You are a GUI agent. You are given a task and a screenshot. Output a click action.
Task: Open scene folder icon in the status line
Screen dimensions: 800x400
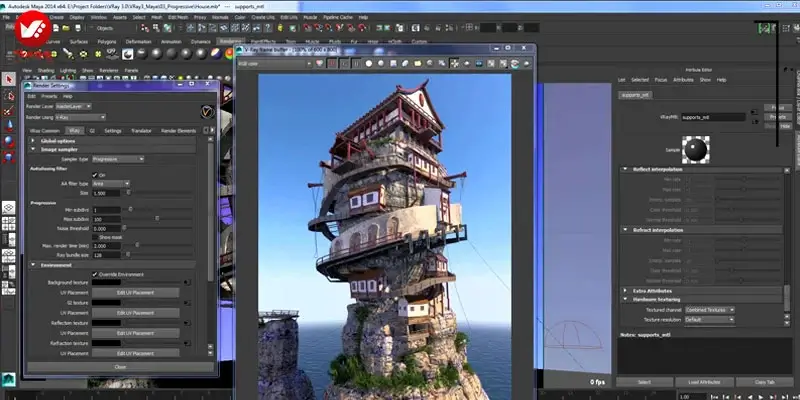pyautogui.click(x=66, y=28)
